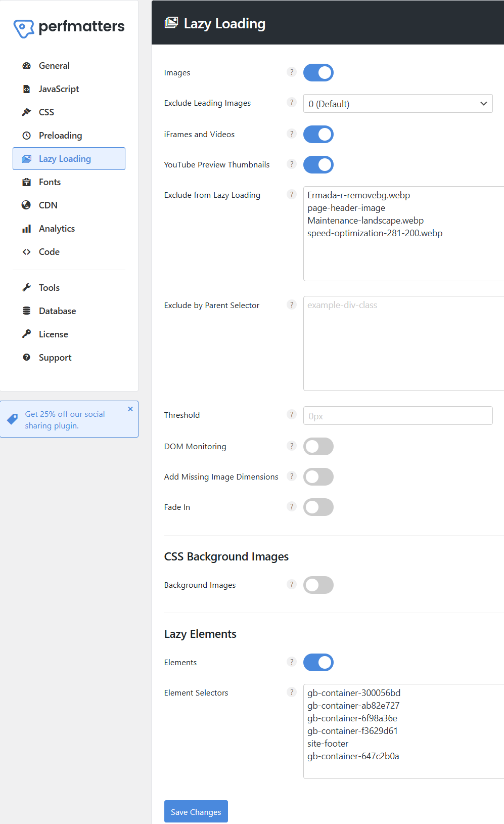Click the Exclude by Parent Selector textarea

(x=403, y=343)
